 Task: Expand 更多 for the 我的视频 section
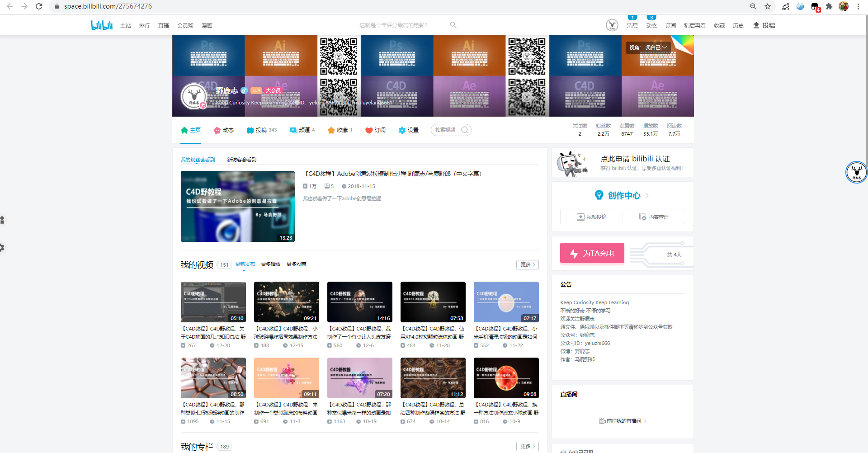coord(528,264)
